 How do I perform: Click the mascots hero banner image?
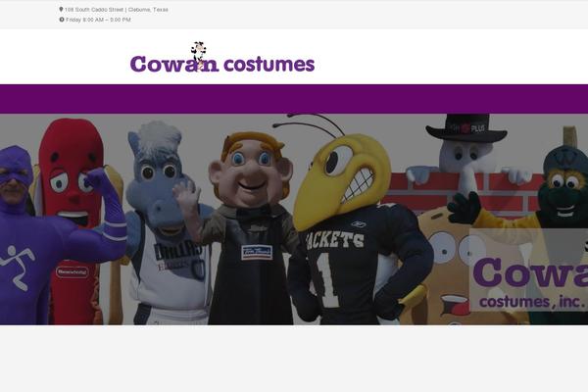tap(294, 220)
